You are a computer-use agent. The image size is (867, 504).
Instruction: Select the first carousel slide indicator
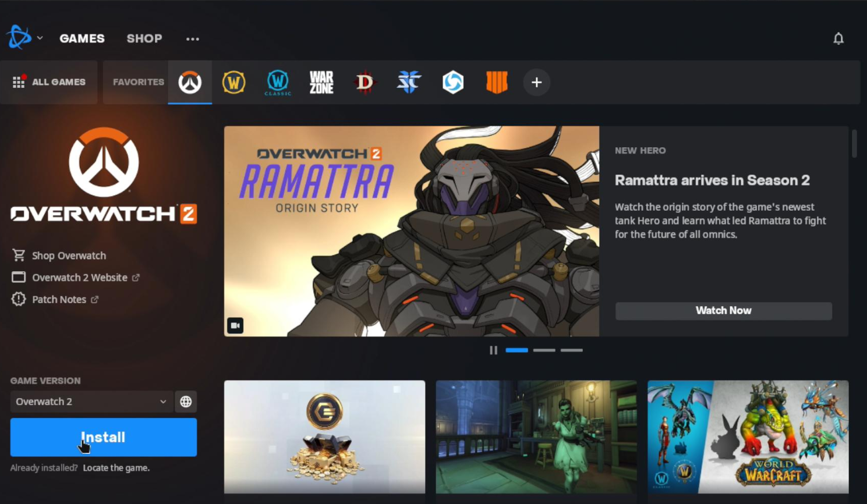click(x=516, y=350)
